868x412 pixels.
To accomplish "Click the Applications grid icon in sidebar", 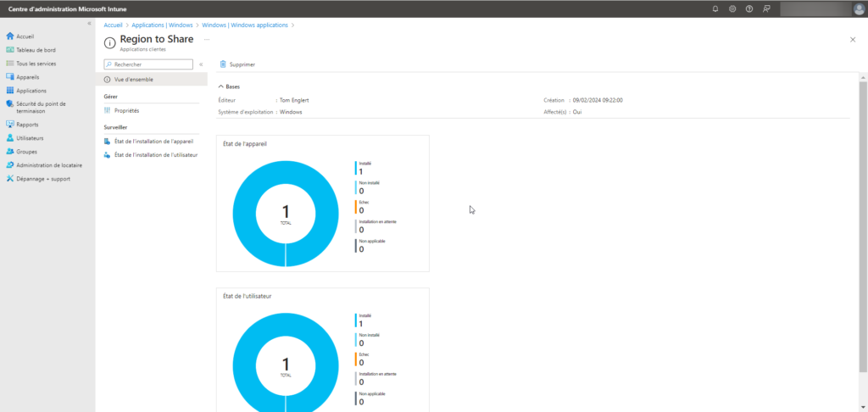I will tap(9, 91).
